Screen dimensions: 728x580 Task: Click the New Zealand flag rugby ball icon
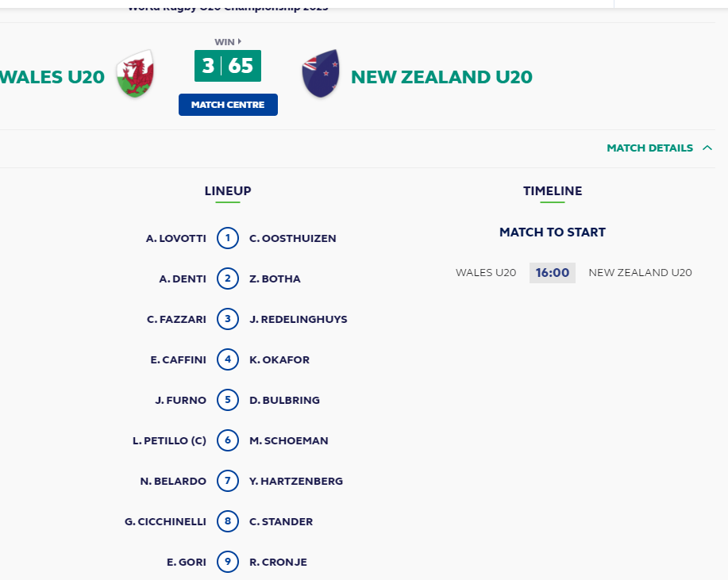click(x=321, y=74)
